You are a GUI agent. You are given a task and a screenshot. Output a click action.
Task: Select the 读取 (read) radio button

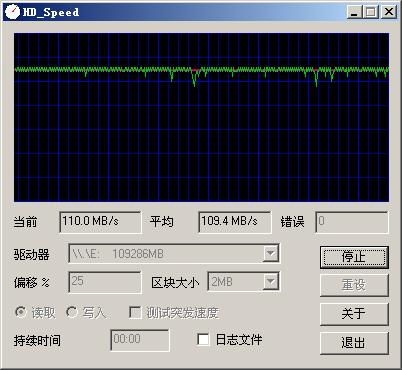tap(21, 312)
